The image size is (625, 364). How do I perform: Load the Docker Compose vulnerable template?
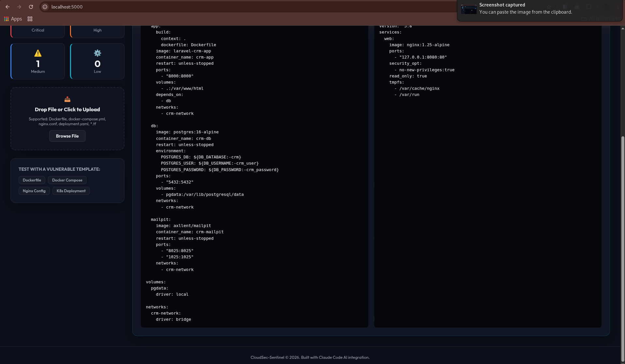point(67,180)
